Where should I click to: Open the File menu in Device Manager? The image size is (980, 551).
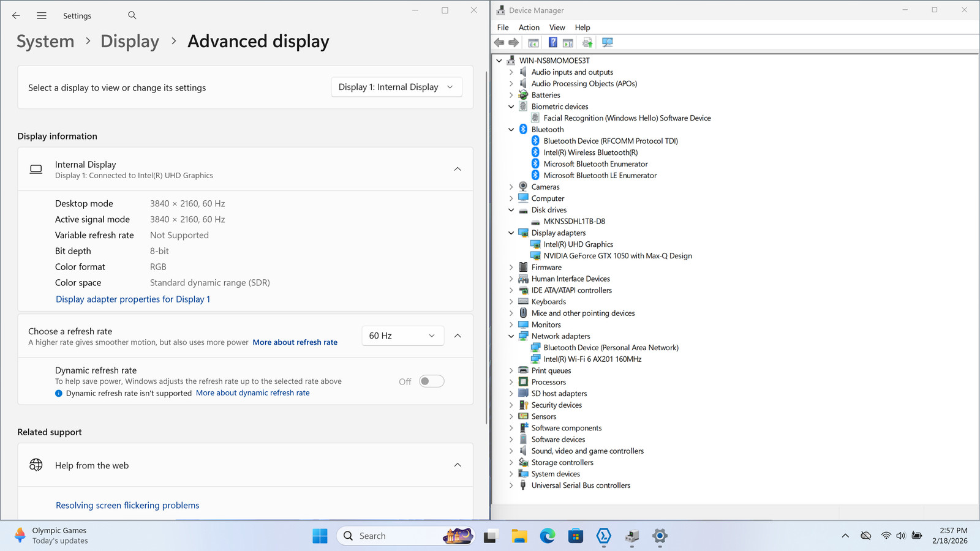(503, 28)
